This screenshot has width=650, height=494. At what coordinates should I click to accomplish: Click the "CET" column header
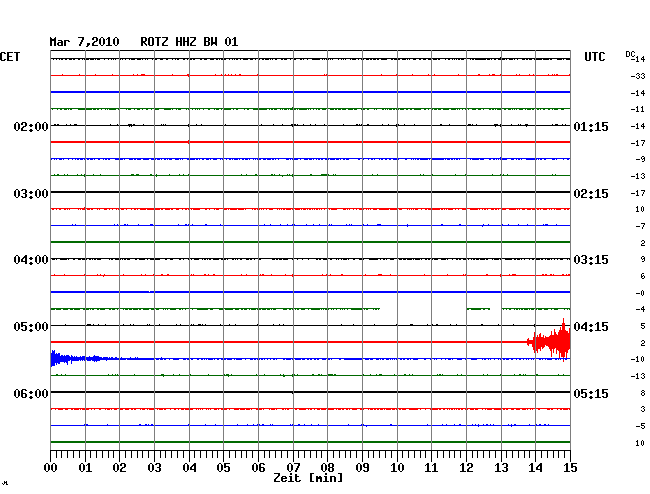(x=10, y=57)
